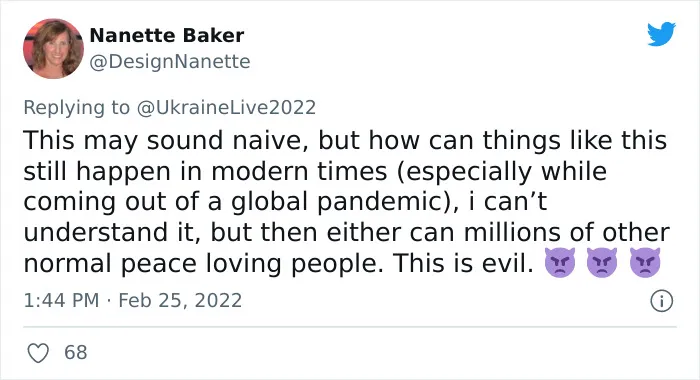Open Nanette Baker's profile picture

click(54, 49)
